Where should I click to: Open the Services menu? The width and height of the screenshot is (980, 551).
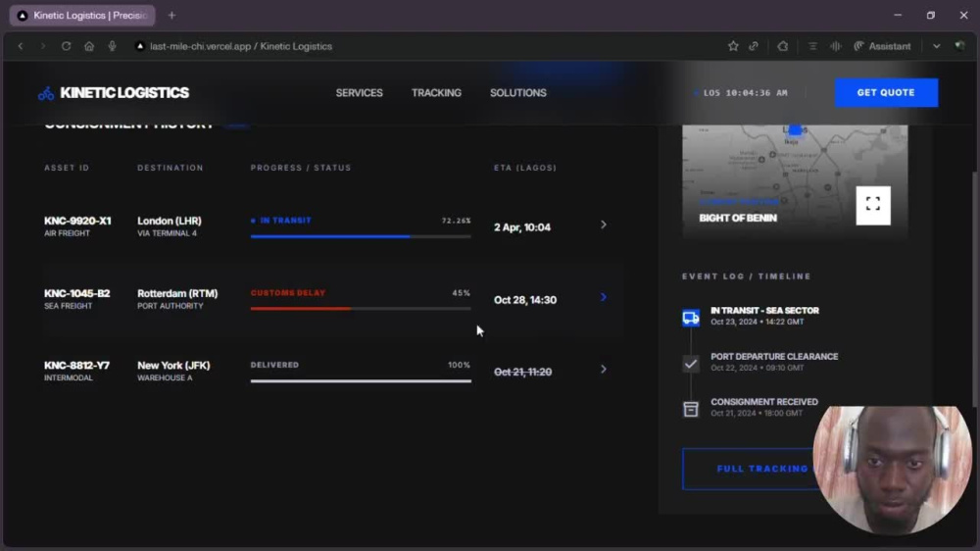(359, 92)
